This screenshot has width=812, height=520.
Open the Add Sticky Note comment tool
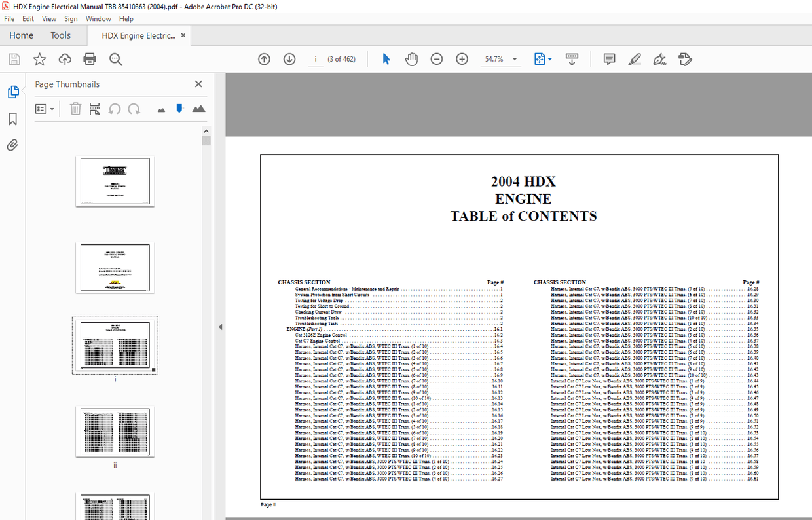(x=608, y=59)
